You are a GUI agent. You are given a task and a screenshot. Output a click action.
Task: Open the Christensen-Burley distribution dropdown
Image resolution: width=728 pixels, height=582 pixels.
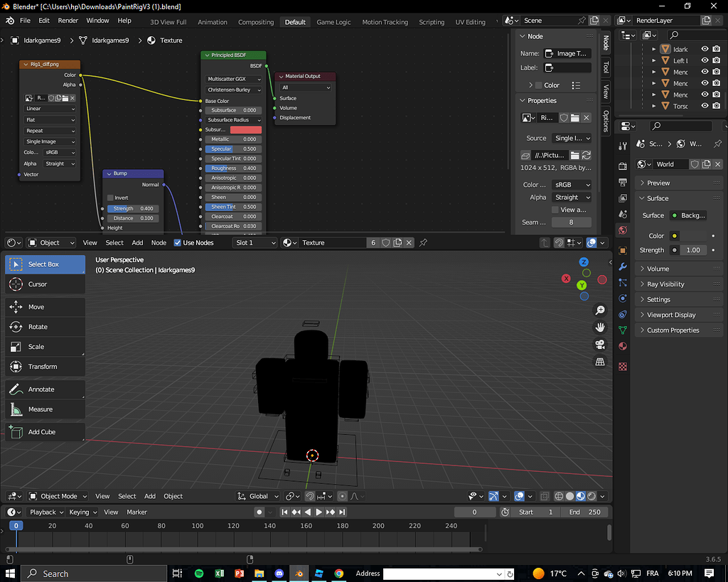point(233,90)
